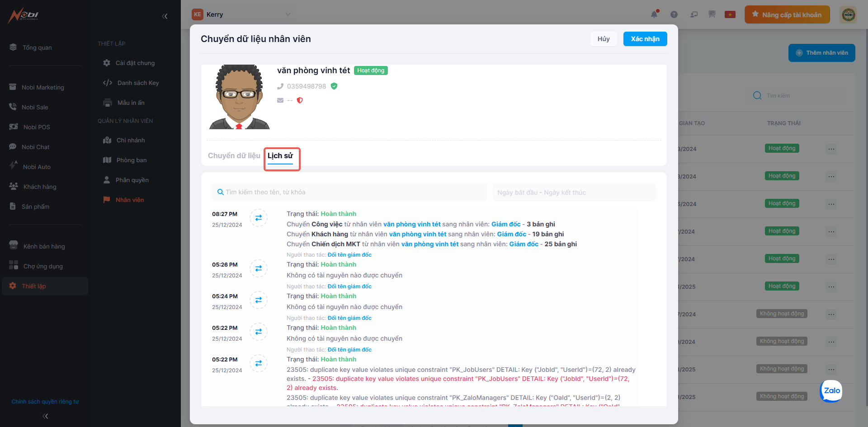
Task: Click Nâng cấp tài khoản upgrade button
Action: pyautogui.click(x=787, y=15)
